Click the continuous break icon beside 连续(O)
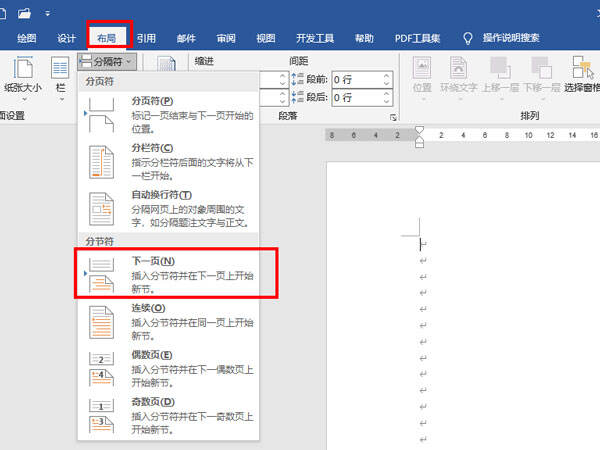Viewport: 600px width, 450px height. 101,322
